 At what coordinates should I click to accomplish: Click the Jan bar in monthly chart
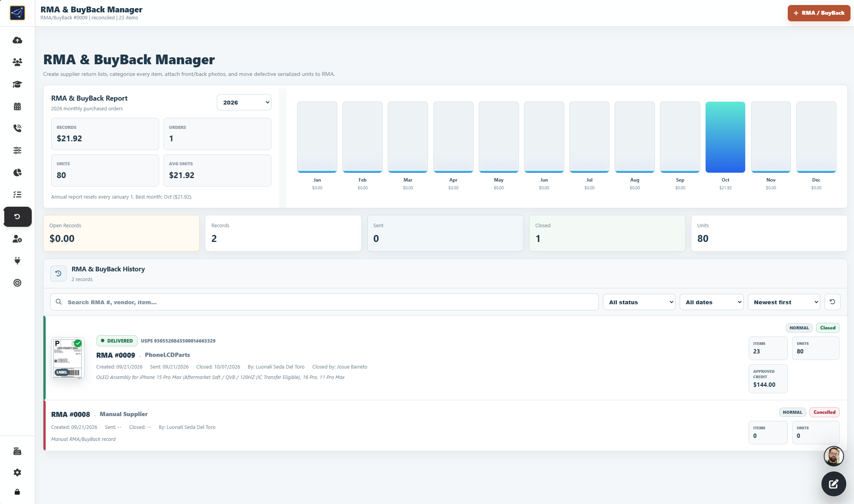pyautogui.click(x=317, y=137)
